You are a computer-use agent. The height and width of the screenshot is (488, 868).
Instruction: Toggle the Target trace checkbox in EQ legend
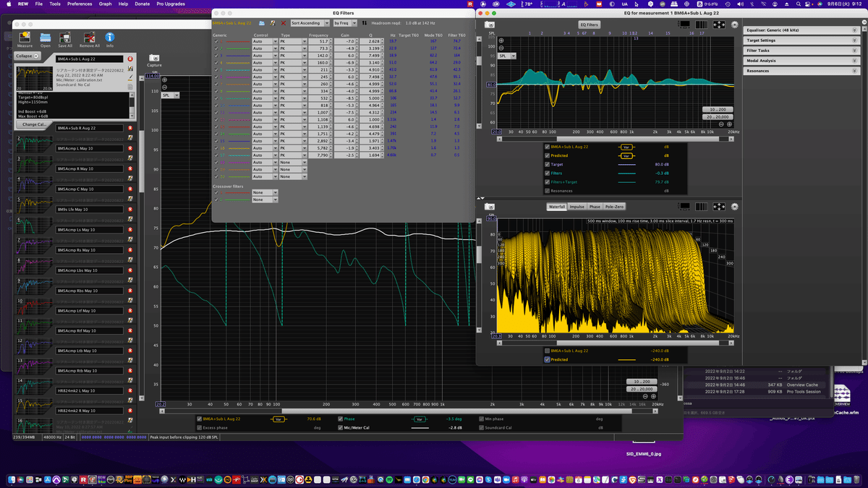pos(548,164)
